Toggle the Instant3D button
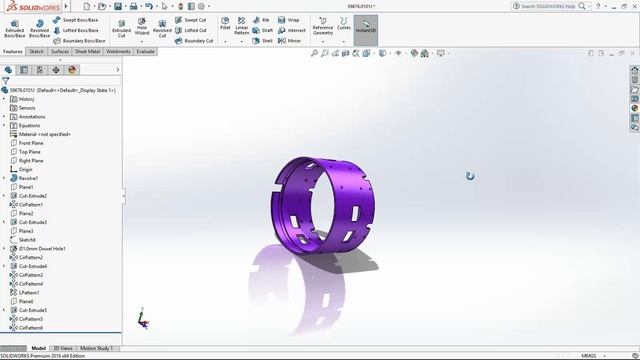Screen dimensions: 640x360 coord(366,30)
